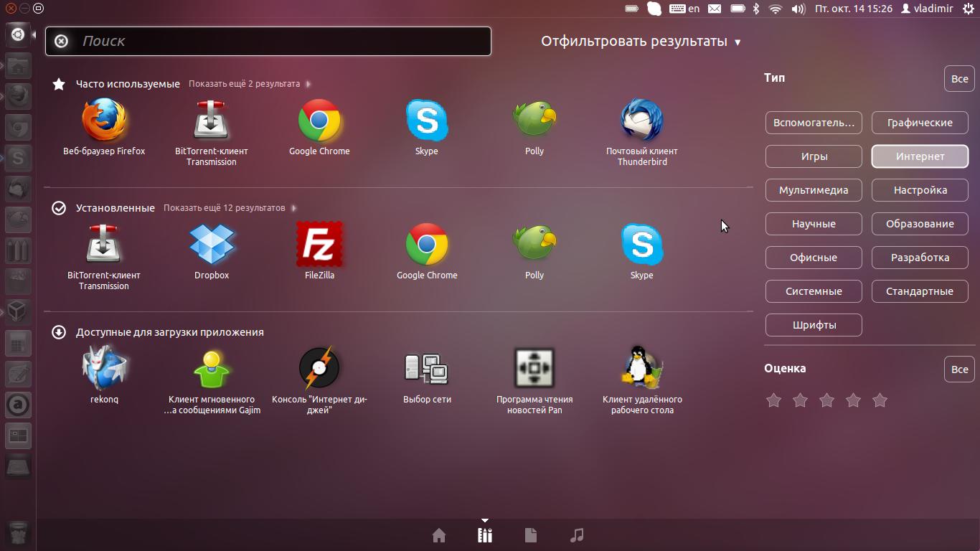
Task: Open Google Chrome in Часто используемые section
Action: (x=319, y=128)
